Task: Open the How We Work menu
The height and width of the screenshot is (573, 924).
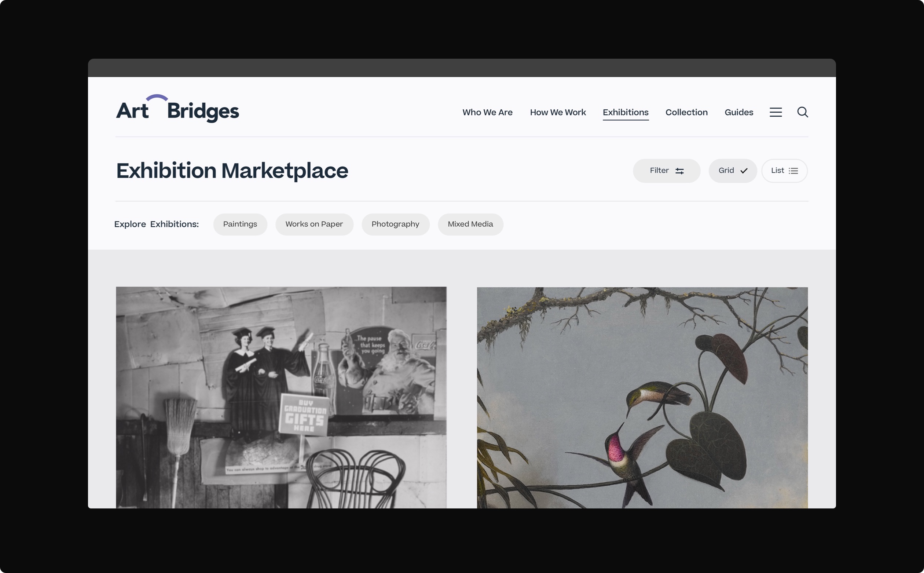Action: coord(558,112)
